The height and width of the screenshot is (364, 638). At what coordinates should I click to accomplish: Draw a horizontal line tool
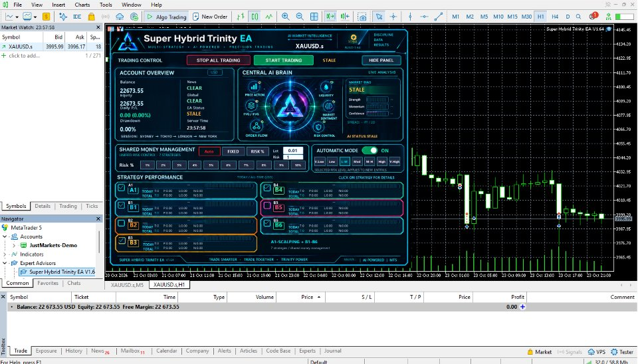(x=425, y=17)
